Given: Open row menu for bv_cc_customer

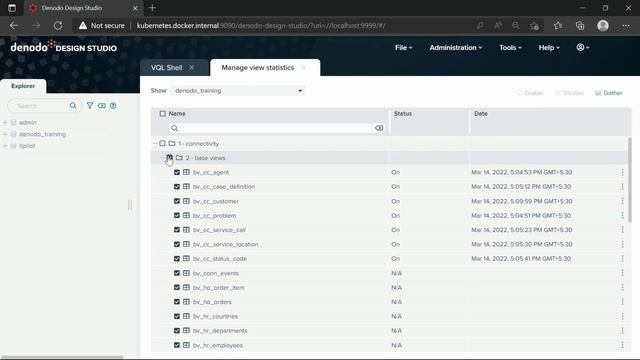Looking at the screenshot, I should [622, 201].
